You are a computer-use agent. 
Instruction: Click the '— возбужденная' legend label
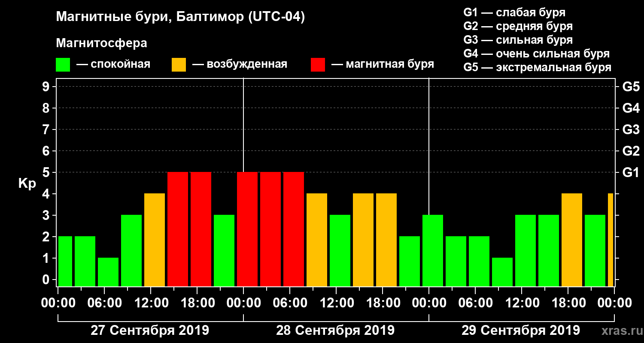[x=240, y=65]
